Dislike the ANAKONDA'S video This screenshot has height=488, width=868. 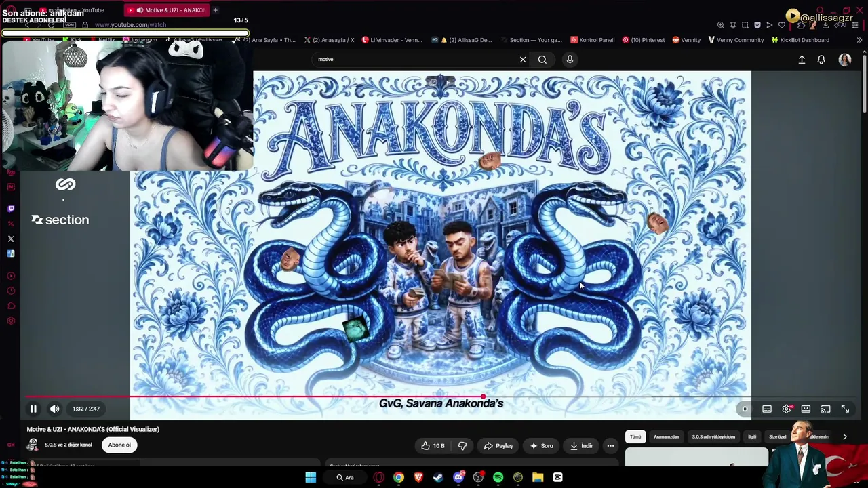point(462,445)
